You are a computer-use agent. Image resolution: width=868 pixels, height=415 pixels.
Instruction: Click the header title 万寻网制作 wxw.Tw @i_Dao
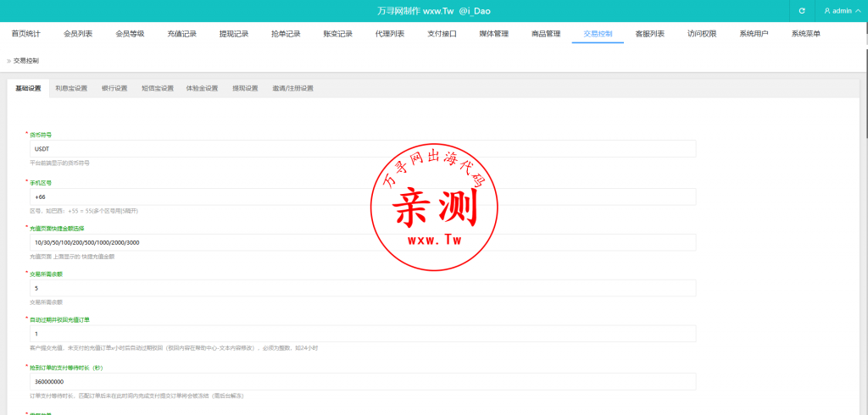(433, 11)
